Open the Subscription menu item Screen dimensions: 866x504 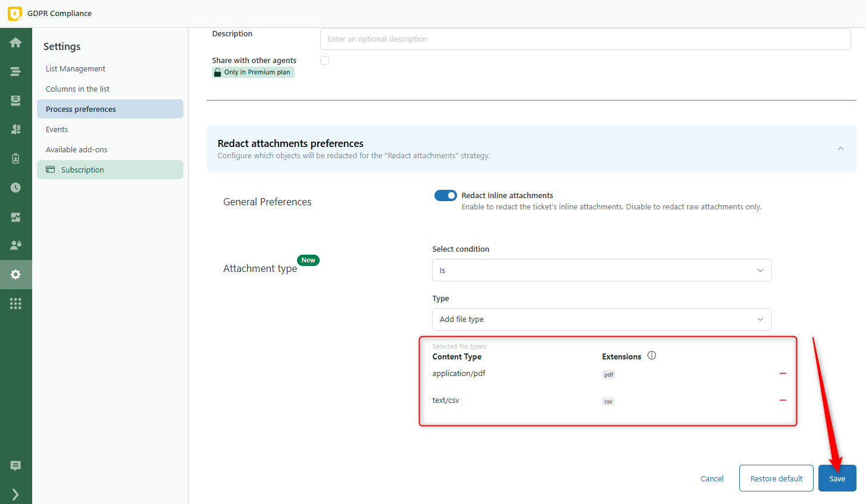tap(110, 170)
